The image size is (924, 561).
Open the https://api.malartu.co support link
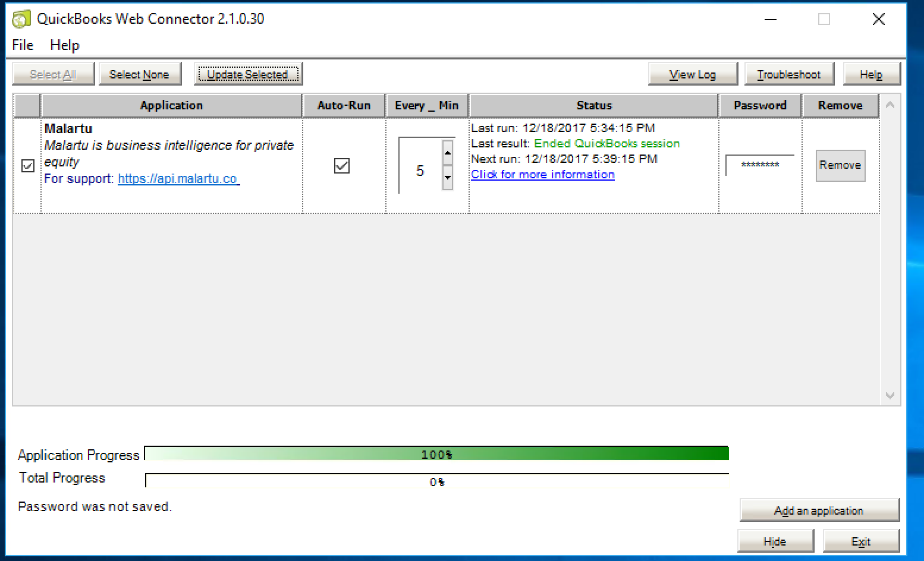coord(178,179)
